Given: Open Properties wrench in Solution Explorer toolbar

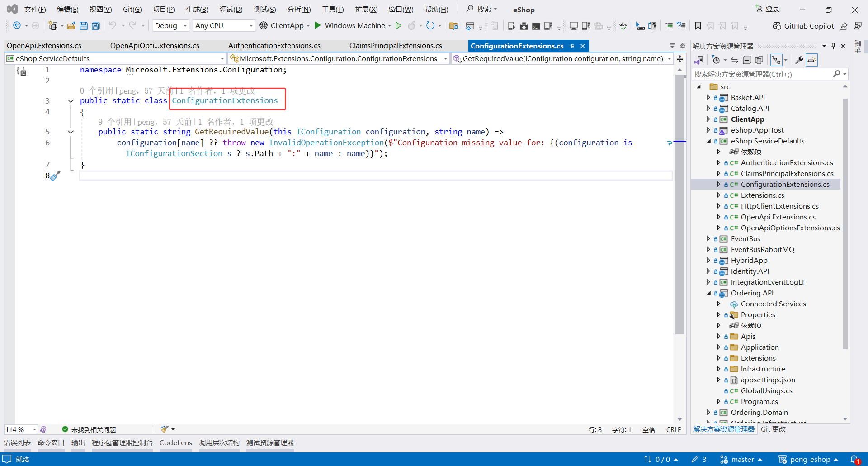Looking at the screenshot, I should point(799,60).
